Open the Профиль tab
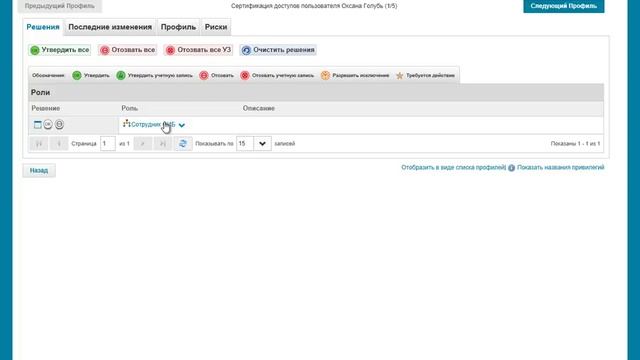The width and height of the screenshot is (640, 360). 178,27
